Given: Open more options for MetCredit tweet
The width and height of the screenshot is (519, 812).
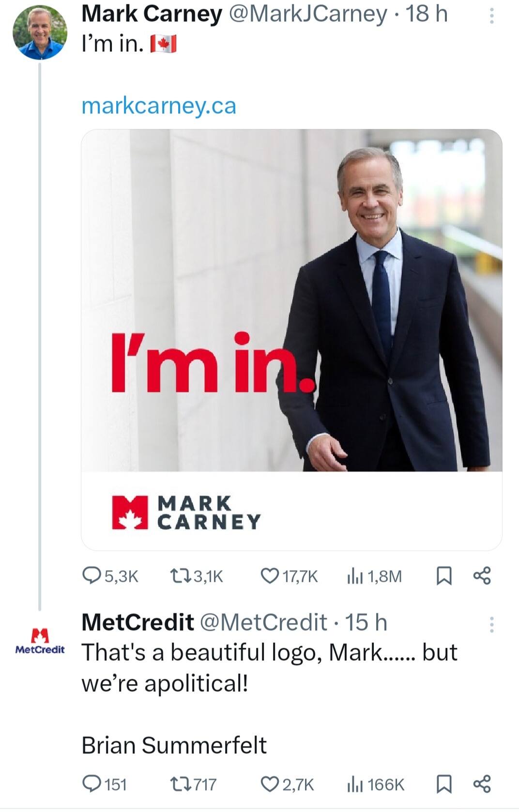Looking at the screenshot, I should click(x=491, y=625).
